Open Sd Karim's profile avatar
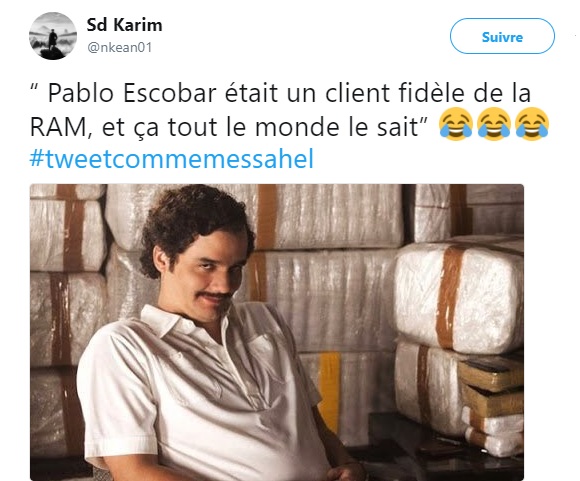Viewport: 580px width, 481px height. (53, 36)
